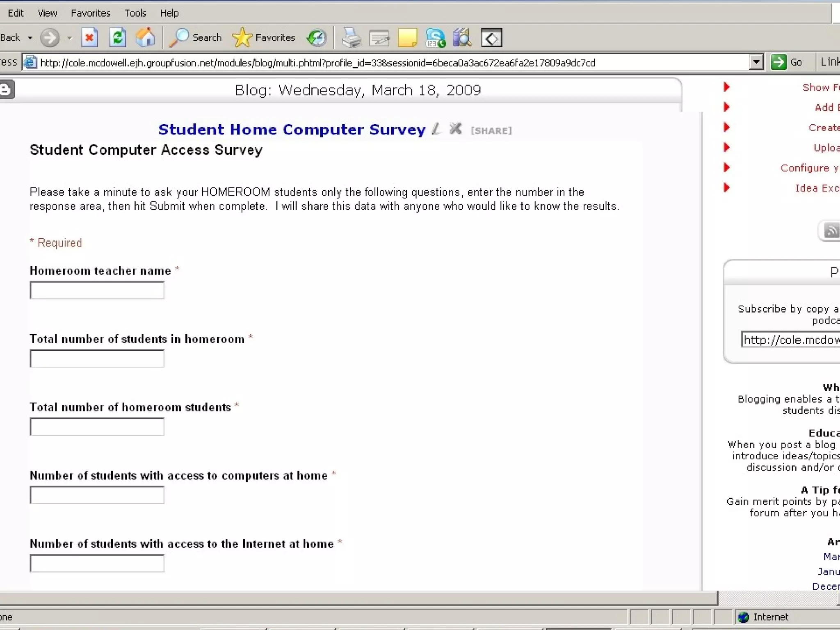Click the RSS feed icon
Screen dimensions: 840x630
tap(831, 231)
